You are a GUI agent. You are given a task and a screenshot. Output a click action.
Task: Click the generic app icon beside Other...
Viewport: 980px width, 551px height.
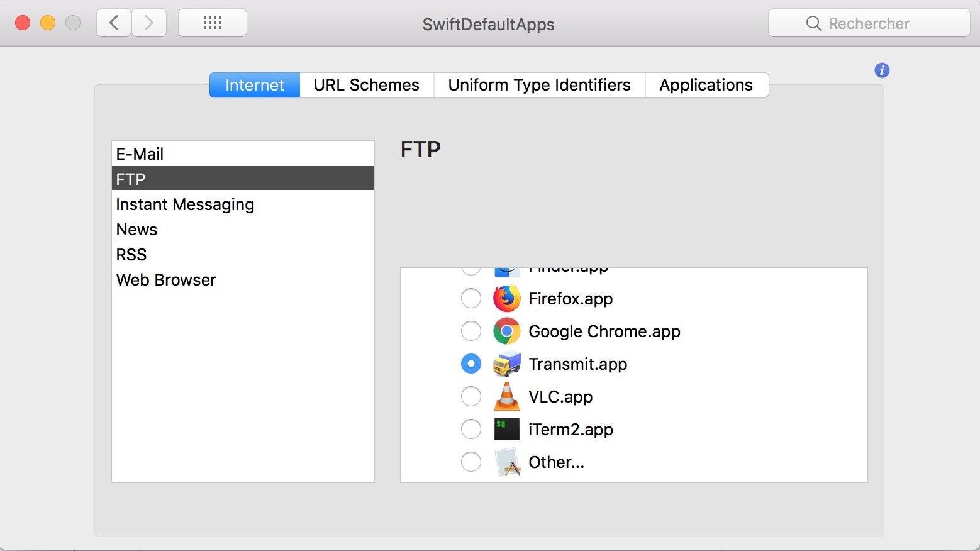(x=506, y=462)
